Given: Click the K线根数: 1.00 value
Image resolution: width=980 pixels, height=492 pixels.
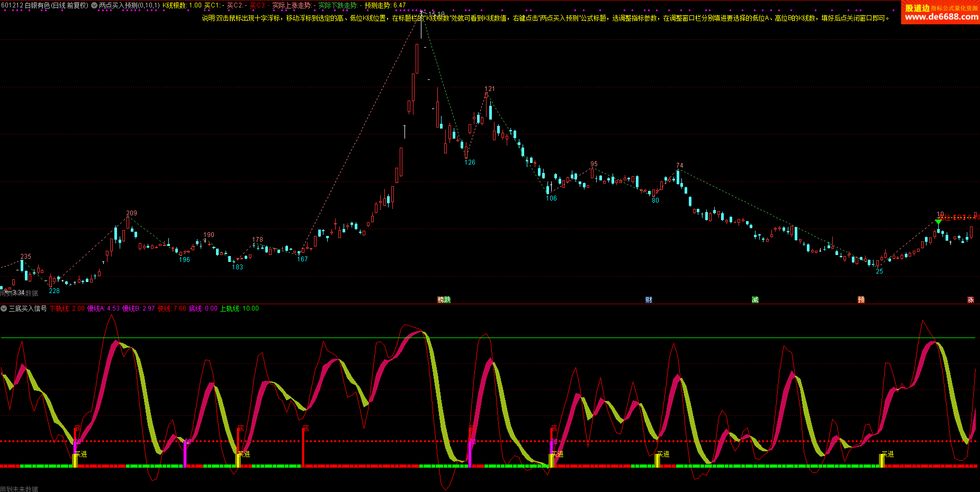Looking at the screenshot, I should tap(182, 5).
